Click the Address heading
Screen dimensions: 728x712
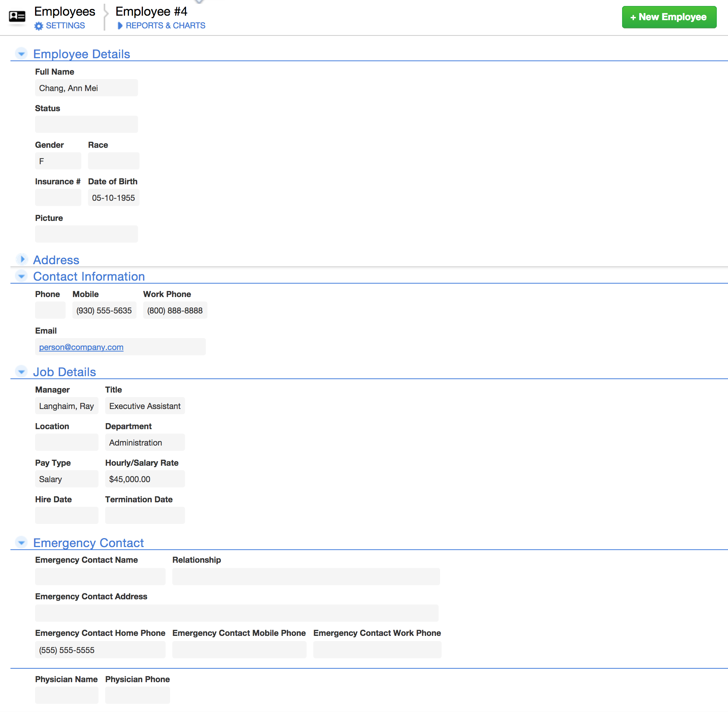pos(56,260)
